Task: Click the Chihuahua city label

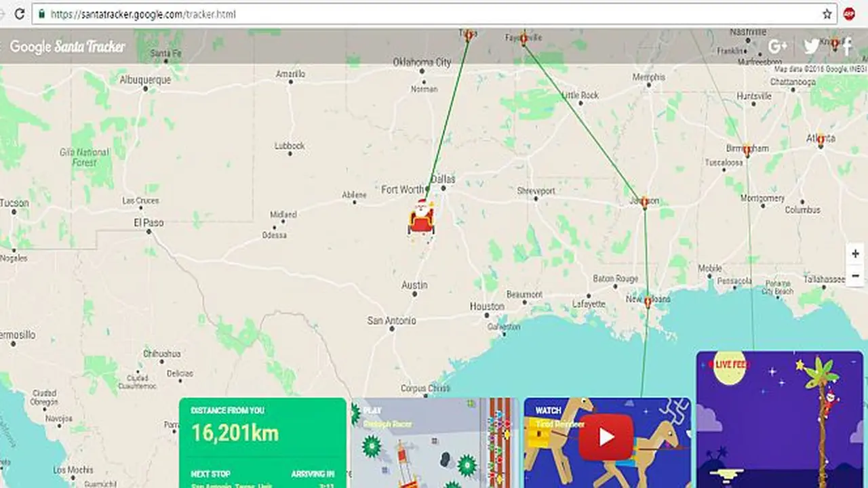Action: click(x=162, y=354)
